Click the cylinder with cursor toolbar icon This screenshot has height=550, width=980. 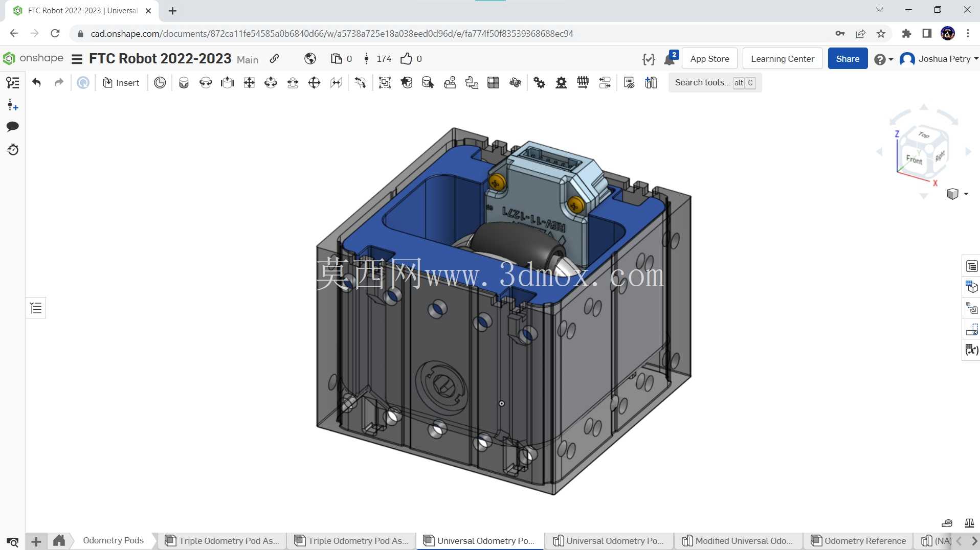tap(428, 83)
